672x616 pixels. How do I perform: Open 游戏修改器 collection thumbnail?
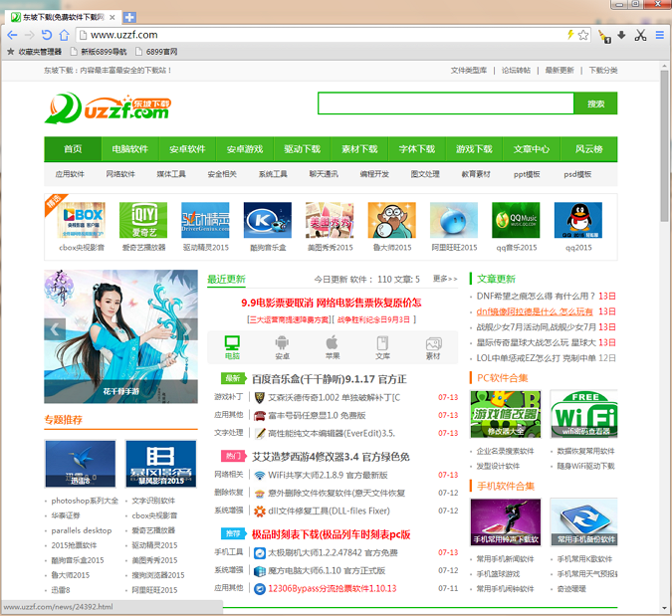point(506,414)
